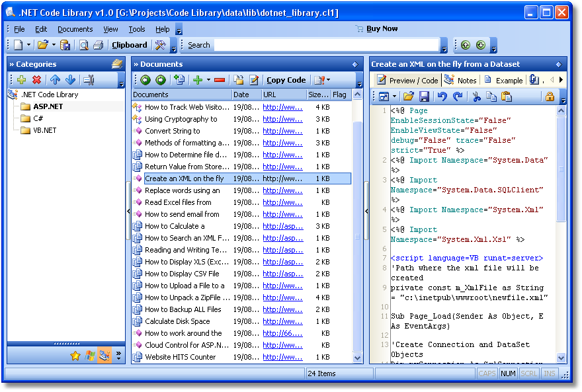Expand Categories footer chevron for more buttons
This screenshot has height=392, width=582.
point(118,356)
